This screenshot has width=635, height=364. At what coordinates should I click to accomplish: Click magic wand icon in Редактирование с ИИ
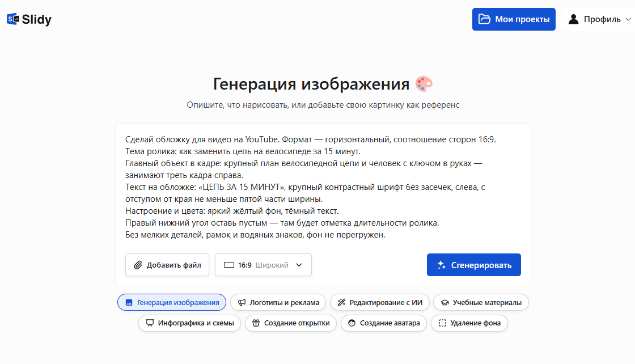pos(341,302)
